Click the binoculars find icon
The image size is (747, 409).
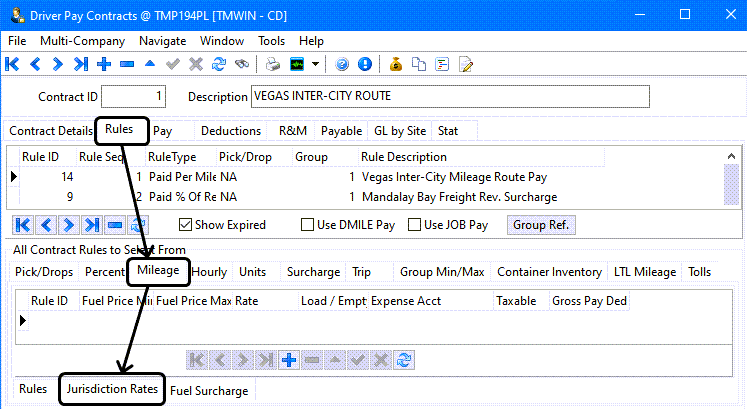click(x=241, y=64)
